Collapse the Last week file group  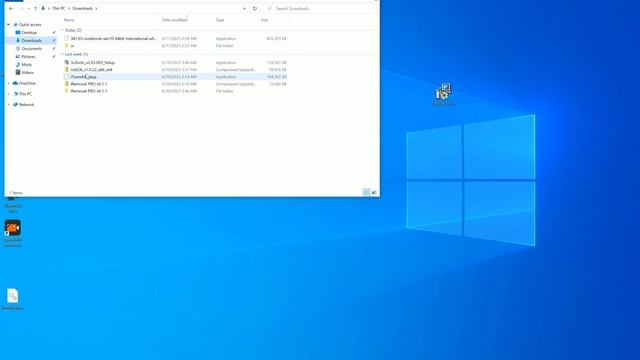coord(62,54)
